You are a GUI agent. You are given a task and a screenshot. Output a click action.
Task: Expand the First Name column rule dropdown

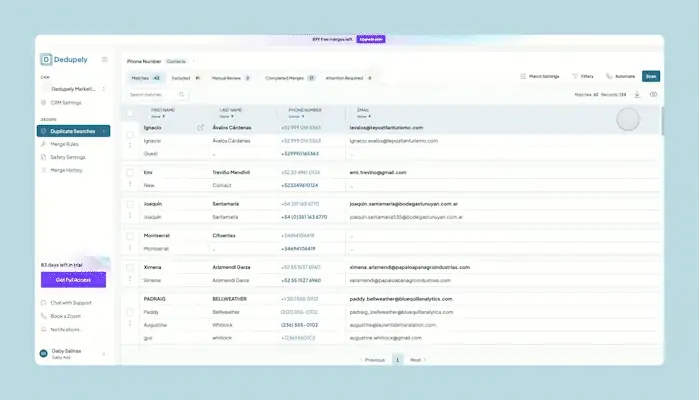click(158, 117)
